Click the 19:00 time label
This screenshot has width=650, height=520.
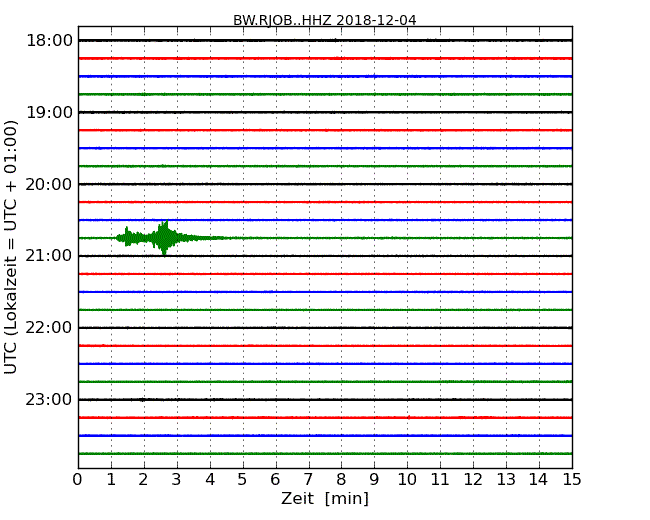49,112
